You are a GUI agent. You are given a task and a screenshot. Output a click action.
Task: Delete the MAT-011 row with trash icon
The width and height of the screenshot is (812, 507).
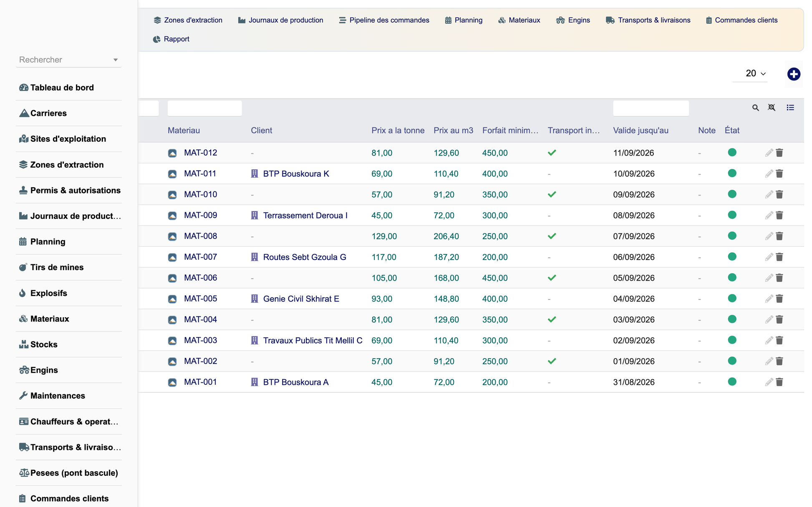[779, 174]
